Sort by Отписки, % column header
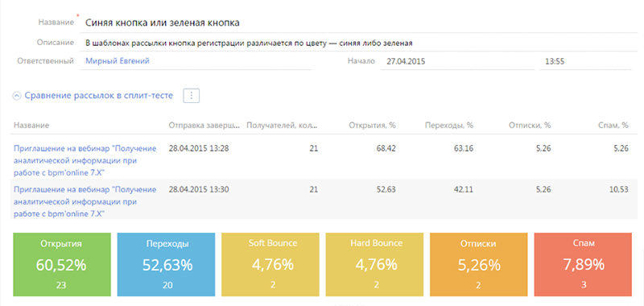Viewport: 644px width, 306px height. click(x=530, y=126)
